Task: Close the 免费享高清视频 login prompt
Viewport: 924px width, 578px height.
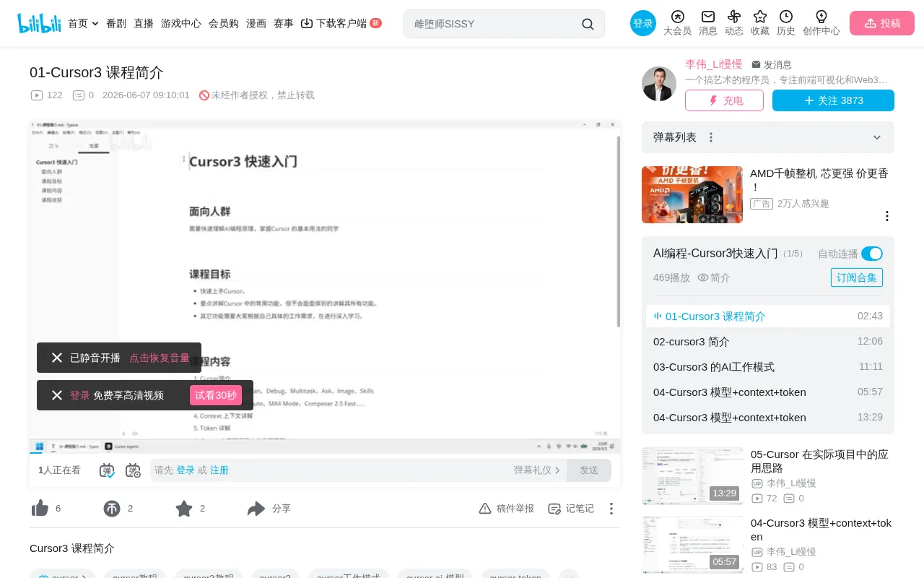Action: 57,395
